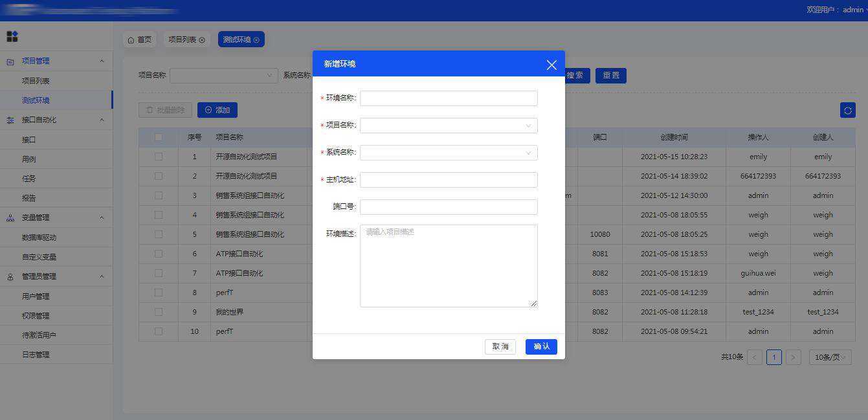Image resolution: width=868 pixels, height=420 pixels.
Task: Select the 测试环境 tab
Action: click(x=241, y=39)
